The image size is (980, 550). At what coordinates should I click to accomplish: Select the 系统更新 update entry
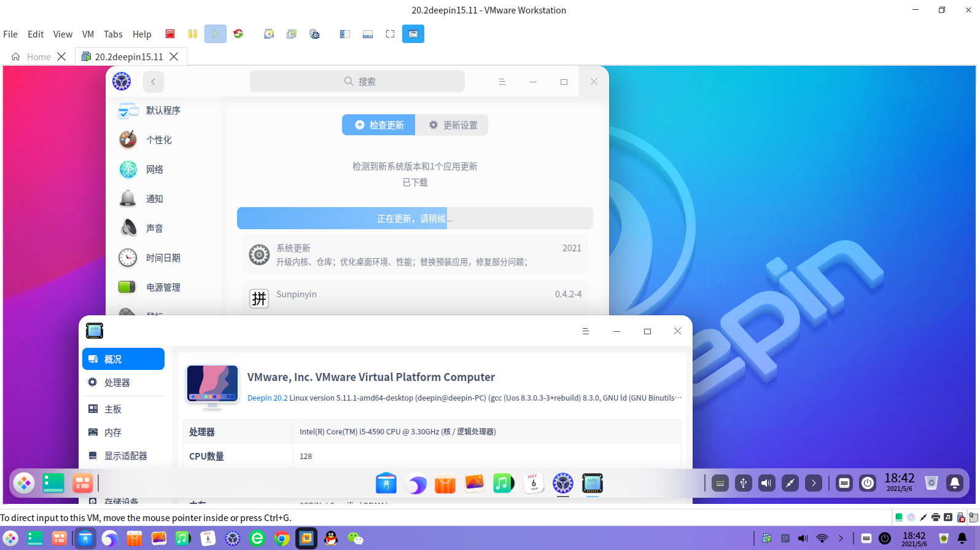pyautogui.click(x=415, y=254)
